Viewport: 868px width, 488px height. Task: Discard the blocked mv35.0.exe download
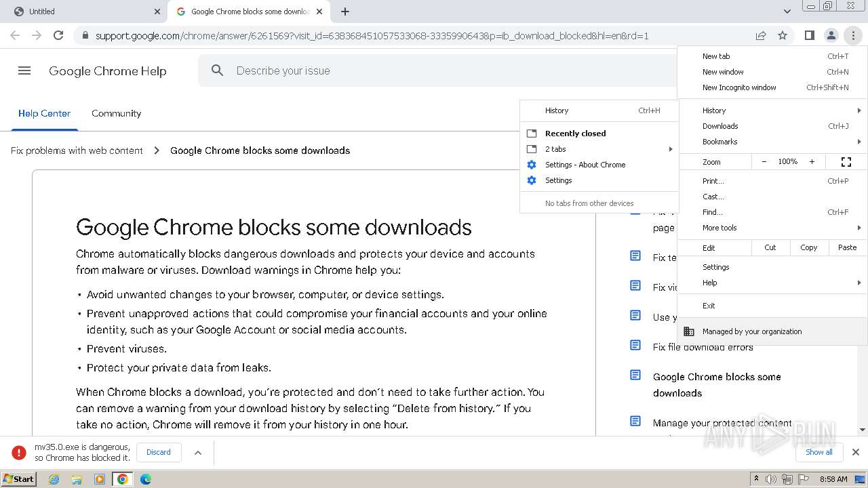point(159,452)
